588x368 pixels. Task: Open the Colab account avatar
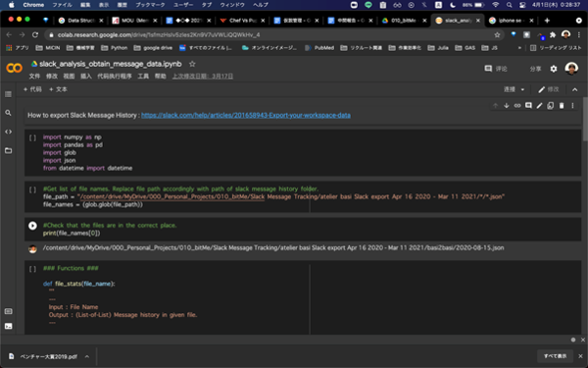(x=571, y=69)
